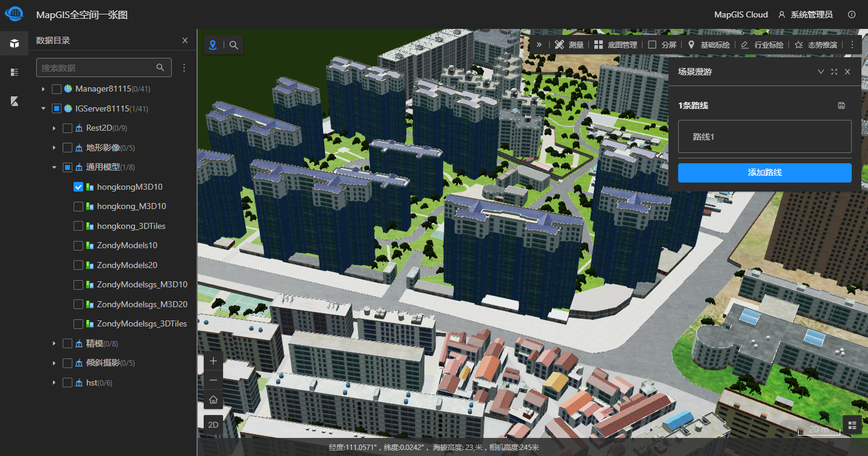Check the ZondyModels20 layer
The image size is (868, 456).
[78, 265]
